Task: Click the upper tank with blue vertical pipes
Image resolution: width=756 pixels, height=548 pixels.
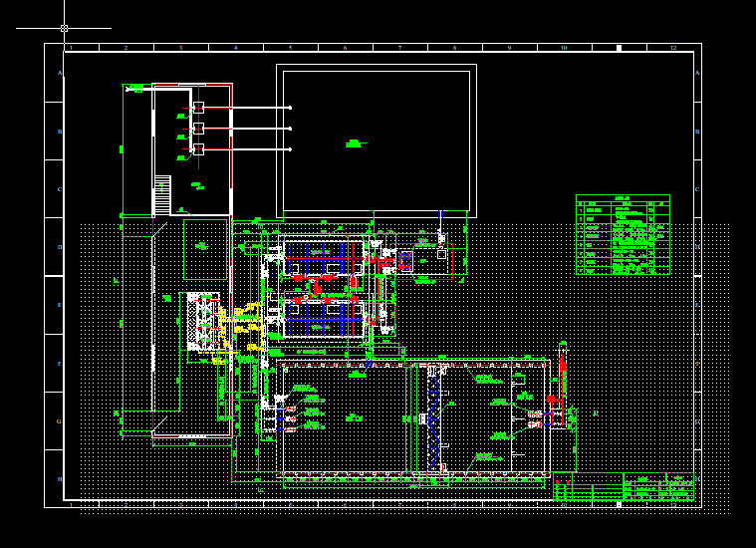Action: click(324, 258)
